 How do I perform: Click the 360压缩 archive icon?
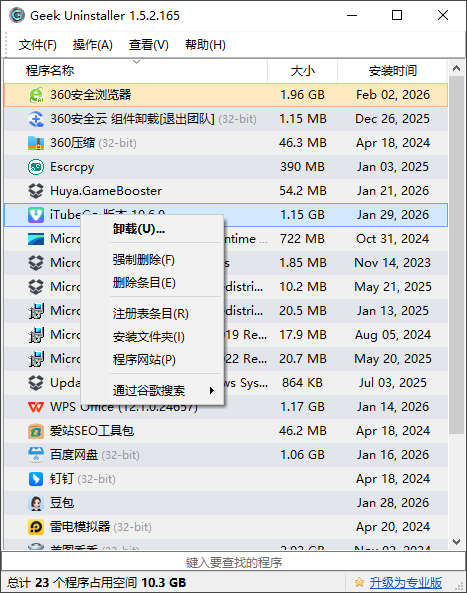pyautogui.click(x=36, y=143)
